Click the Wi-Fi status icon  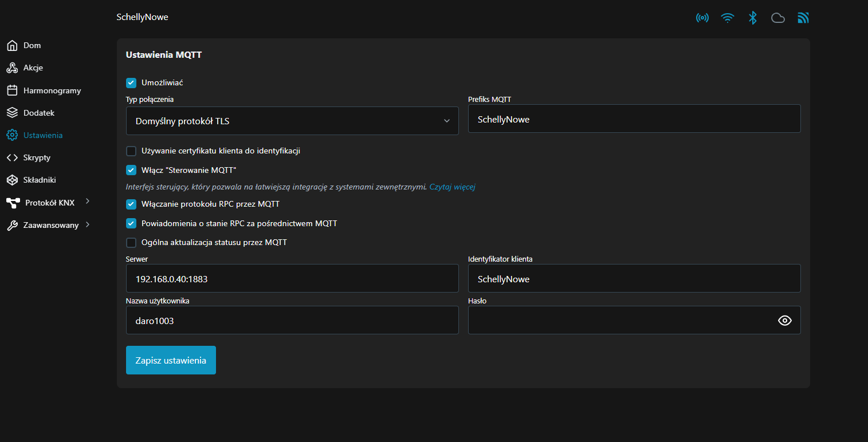[728, 18]
